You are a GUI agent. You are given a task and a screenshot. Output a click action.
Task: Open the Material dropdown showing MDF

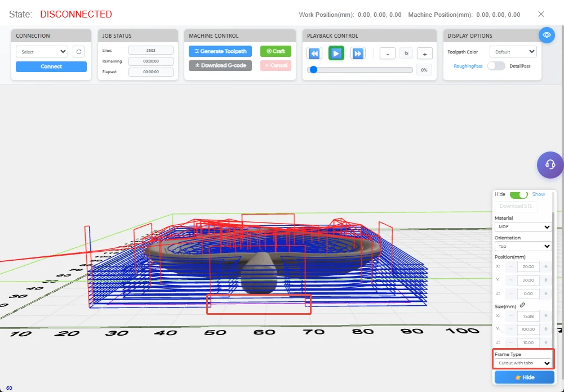(523, 227)
